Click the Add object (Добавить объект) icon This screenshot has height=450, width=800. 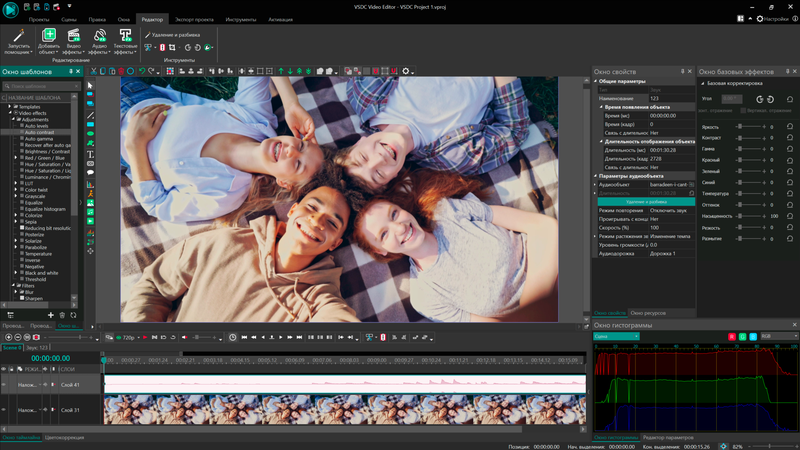click(49, 36)
